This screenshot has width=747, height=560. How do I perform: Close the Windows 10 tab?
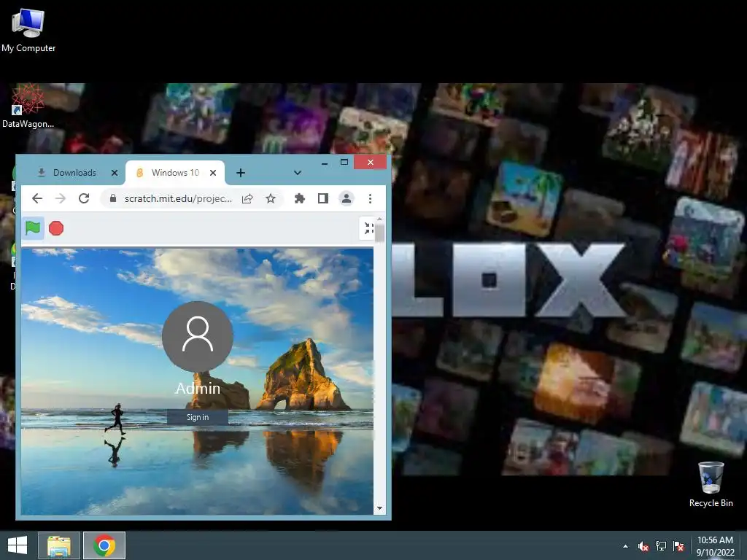pos(213,173)
